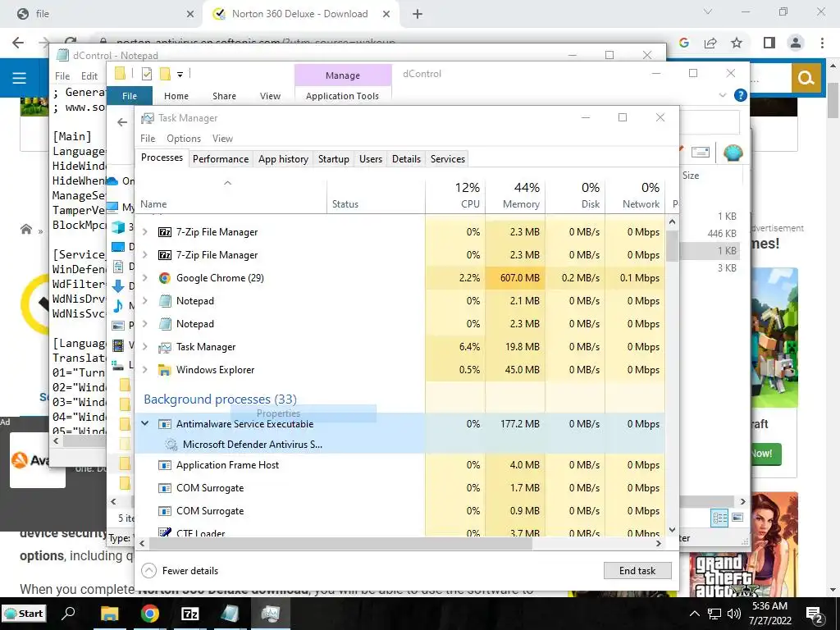
Task: Open Explorer Application Tools tab
Action: [342, 96]
